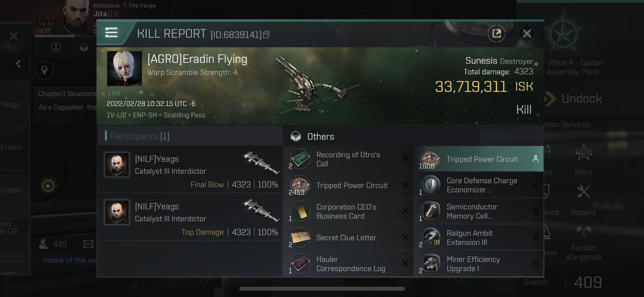Toggle X mark on Hauler Correspondence Log
This screenshot has width=644, height=297.
pyautogui.click(x=405, y=263)
